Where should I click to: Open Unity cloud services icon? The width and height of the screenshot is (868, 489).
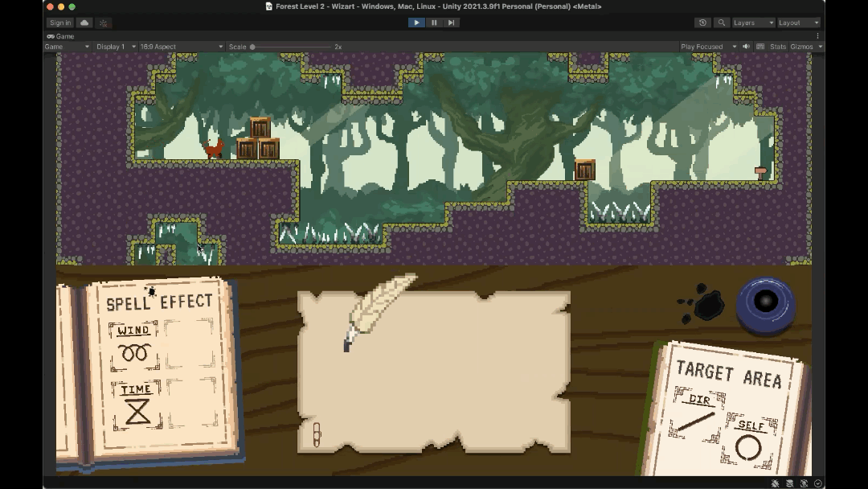(84, 23)
